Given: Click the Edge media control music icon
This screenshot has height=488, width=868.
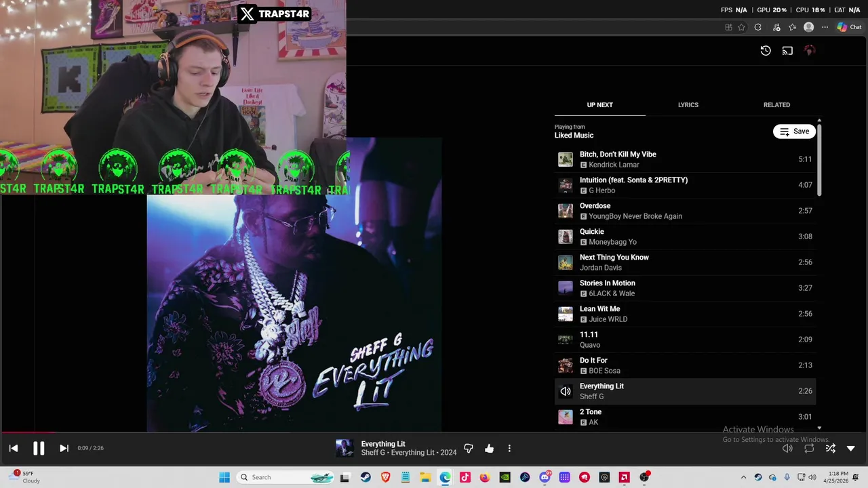Looking at the screenshot, I should (x=776, y=27).
